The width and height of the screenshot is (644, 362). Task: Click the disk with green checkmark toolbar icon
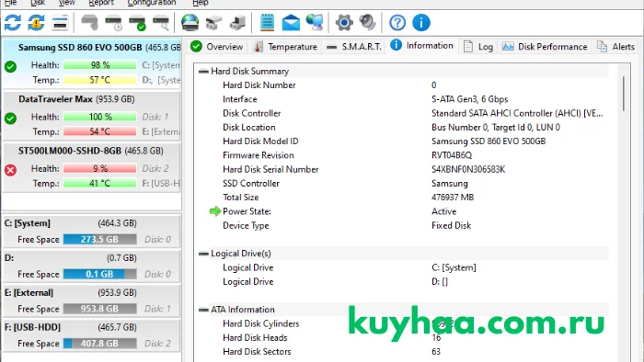point(137,23)
